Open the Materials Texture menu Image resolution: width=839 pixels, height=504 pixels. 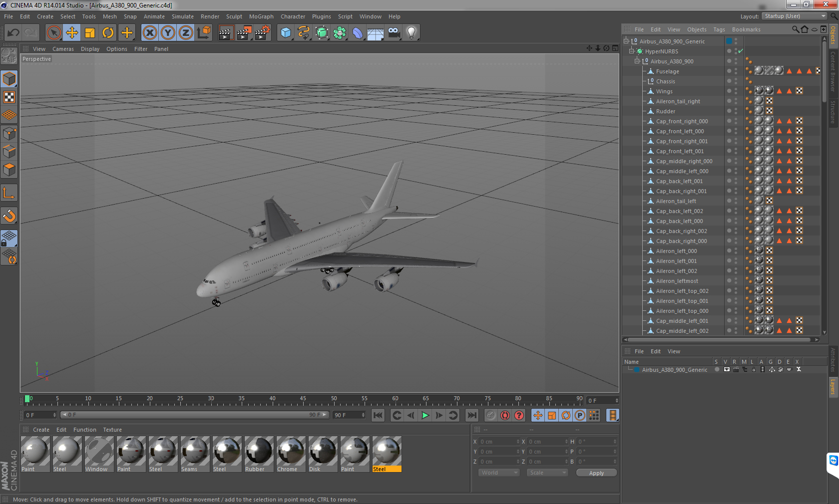112,430
